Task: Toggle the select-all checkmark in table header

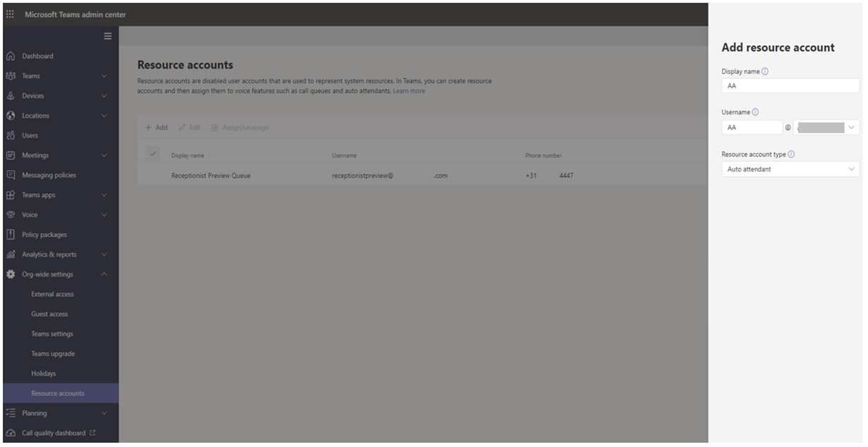Action: point(152,154)
